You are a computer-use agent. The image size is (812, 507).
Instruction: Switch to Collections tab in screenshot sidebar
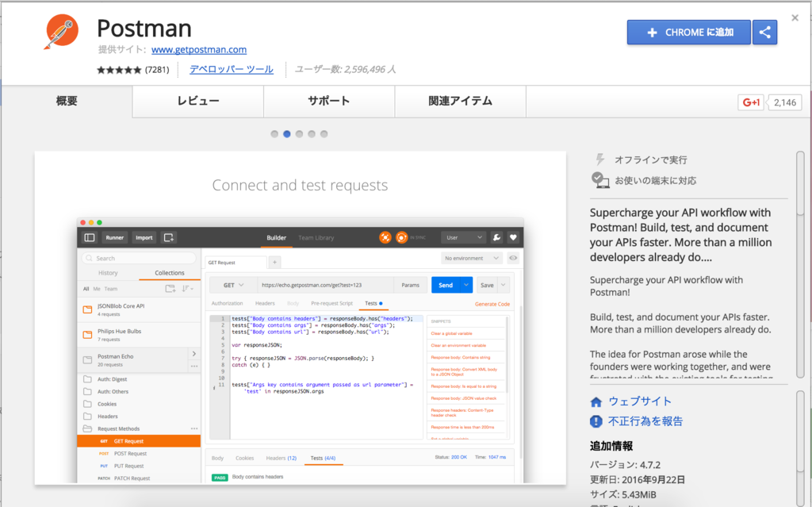170,273
